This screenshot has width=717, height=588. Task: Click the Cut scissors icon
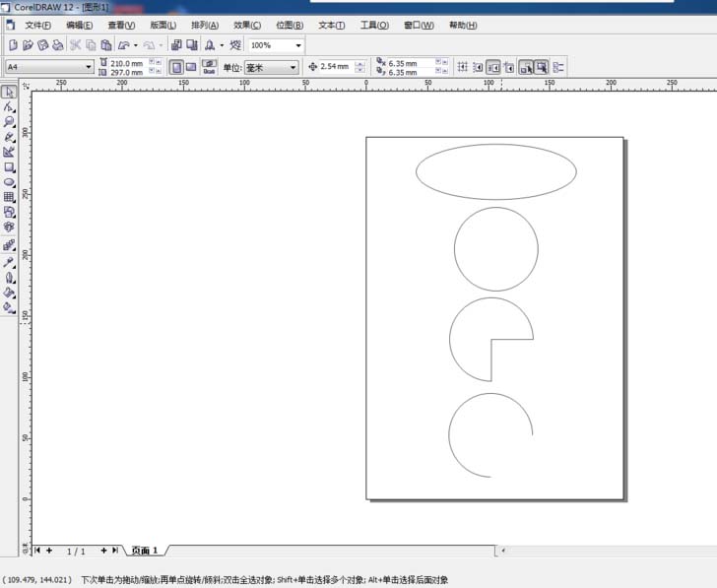pyautogui.click(x=75, y=45)
